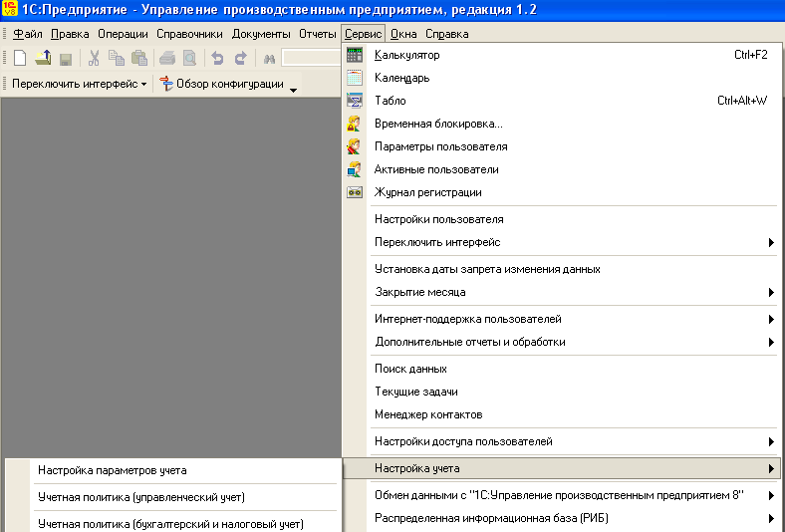Choose Временная блокировка... from the menu
Image resolution: width=785 pixels, height=532 pixels.
(561, 124)
